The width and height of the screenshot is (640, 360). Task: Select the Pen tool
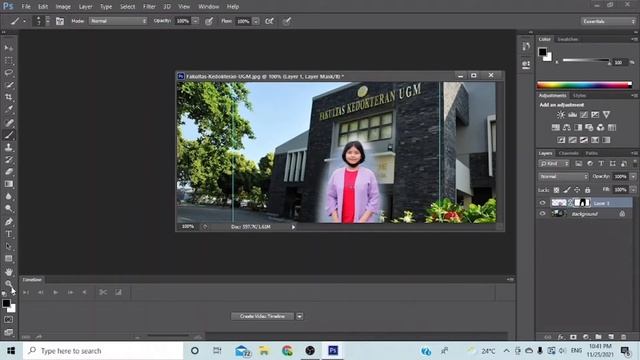(9, 222)
